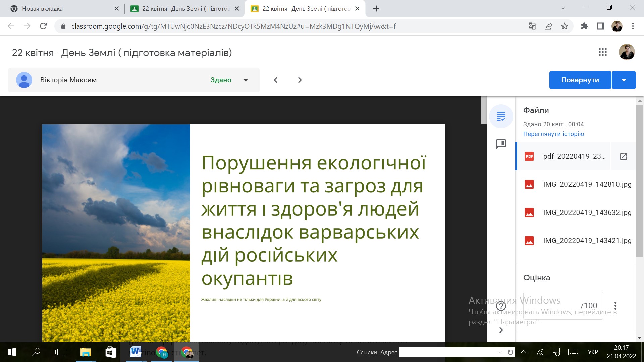Screen dimensions: 644x362
Task: Toggle the Chrome side panel
Action: pyautogui.click(x=601, y=26)
